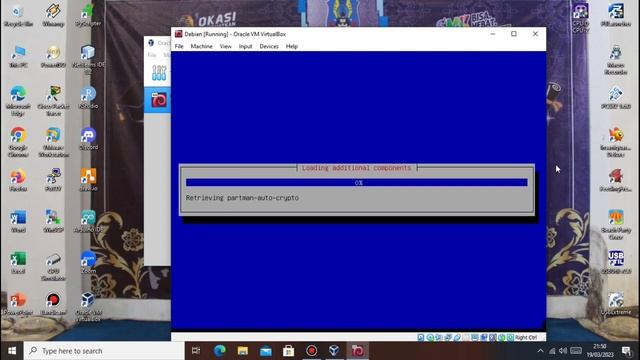Click the keyboard capture icon beside Right Ctrl
The width and height of the screenshot is (640, 360).
click(x=510, y=337)
